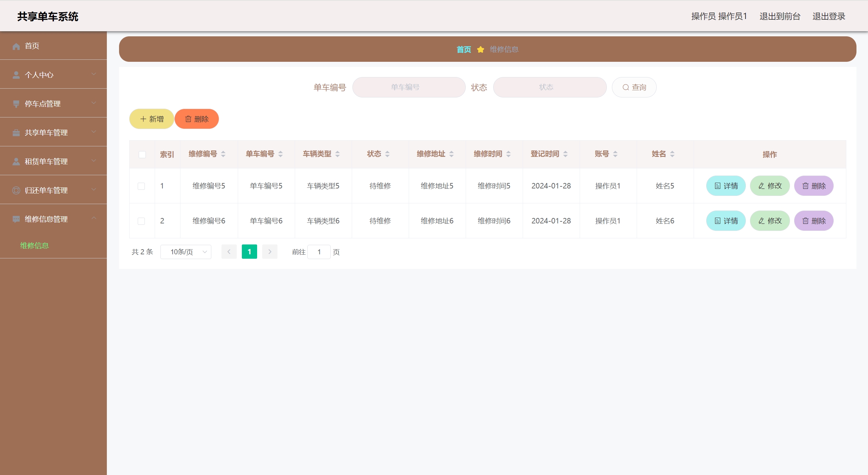Viewport: 868px width, 475px height.
Task: Click 退出登录 link in top bar
Action: coord(829,16)
